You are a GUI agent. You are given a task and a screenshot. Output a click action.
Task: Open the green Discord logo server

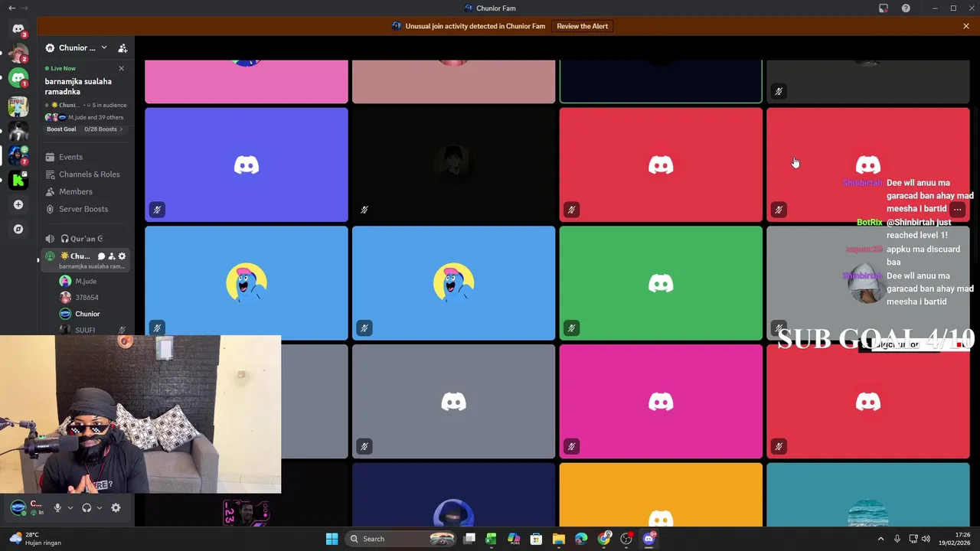click(18, 78)
